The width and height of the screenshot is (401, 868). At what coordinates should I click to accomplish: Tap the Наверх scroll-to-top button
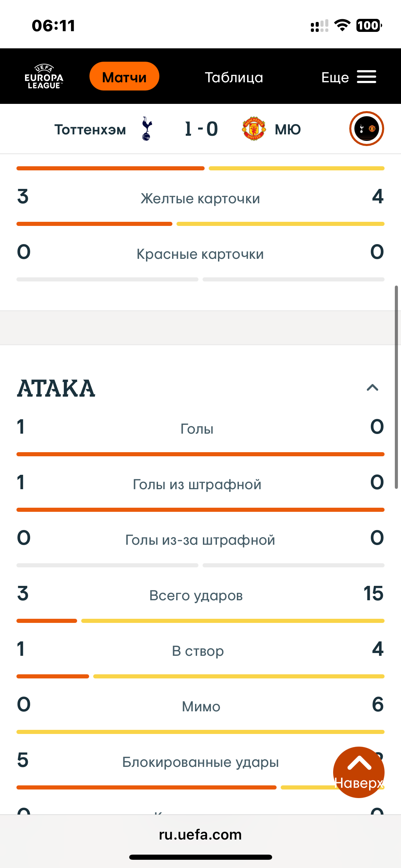click(359, 772)
